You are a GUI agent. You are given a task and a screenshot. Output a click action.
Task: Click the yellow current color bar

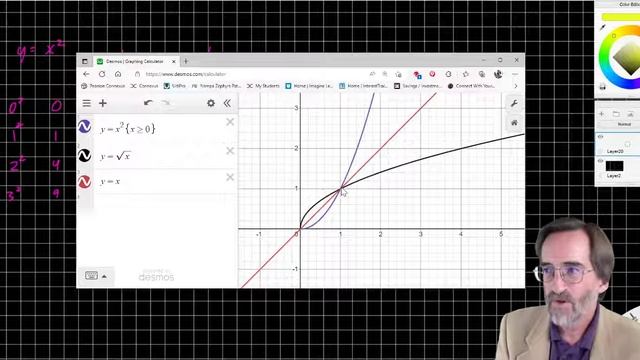(621, 17)
